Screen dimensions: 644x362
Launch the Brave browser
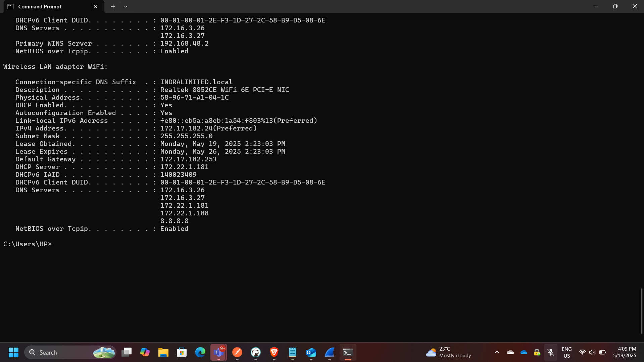pyautogui.click(x=274, y=352)
